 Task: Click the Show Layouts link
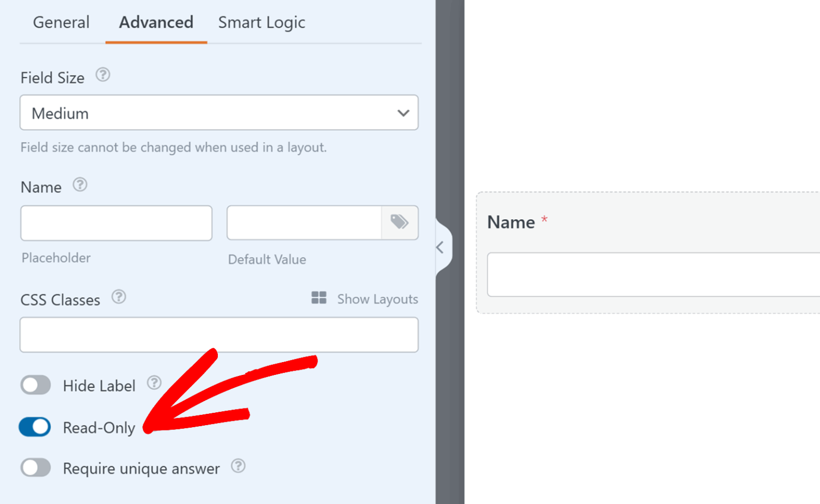point(377,299)
